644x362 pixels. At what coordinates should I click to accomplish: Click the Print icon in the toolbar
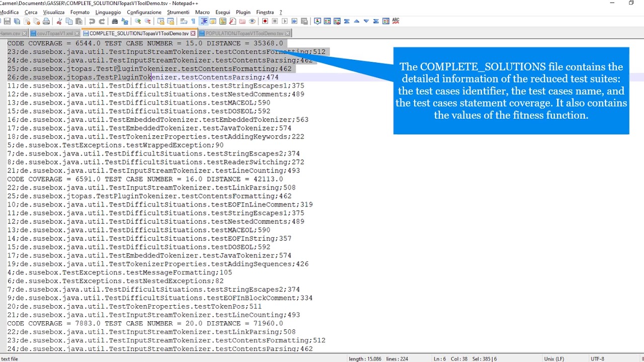46,21
